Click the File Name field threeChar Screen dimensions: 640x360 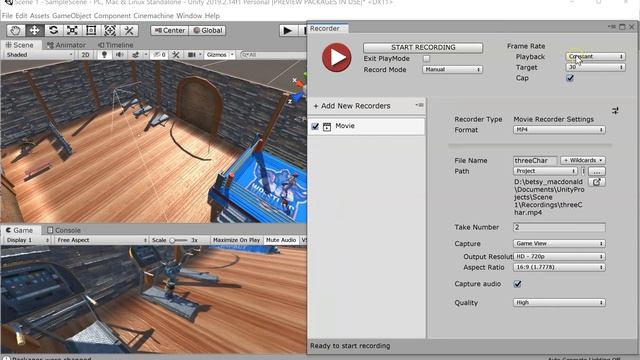click(x=535, y=161)
